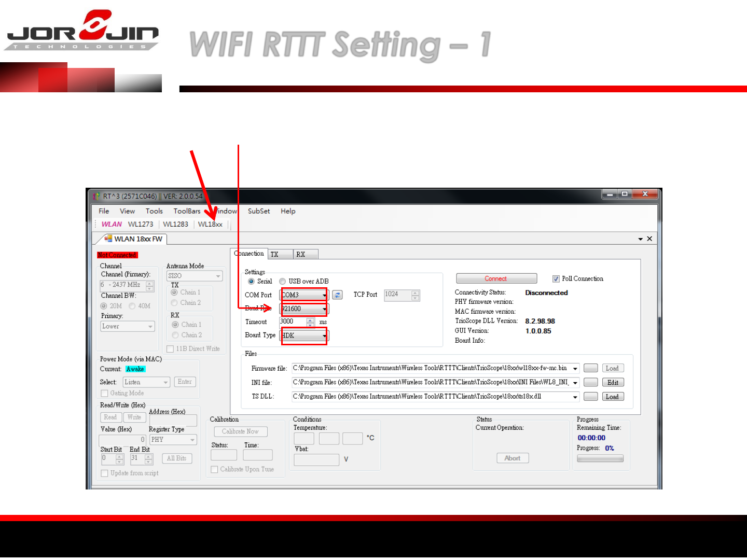
Task: Open the Tools menu
Action: 154,211
